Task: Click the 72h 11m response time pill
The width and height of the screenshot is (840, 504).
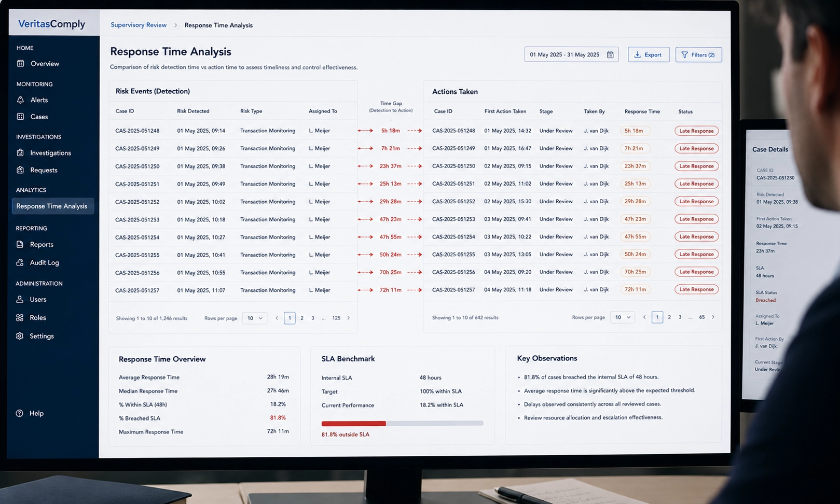Action: 635,289
